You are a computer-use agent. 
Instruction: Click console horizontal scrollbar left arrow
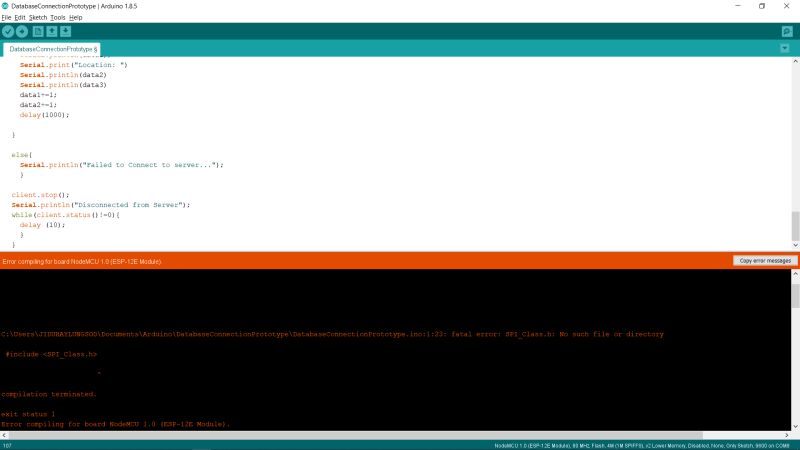coord(4,435)
